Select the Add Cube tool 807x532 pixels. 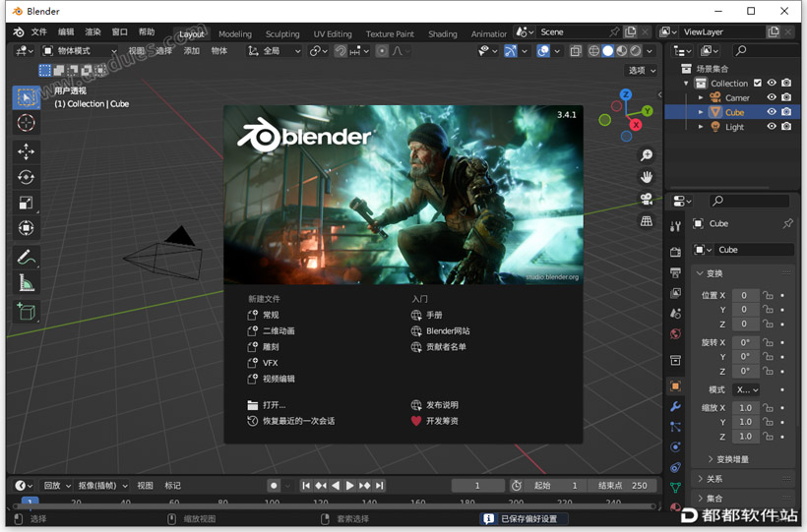(26, 312)
